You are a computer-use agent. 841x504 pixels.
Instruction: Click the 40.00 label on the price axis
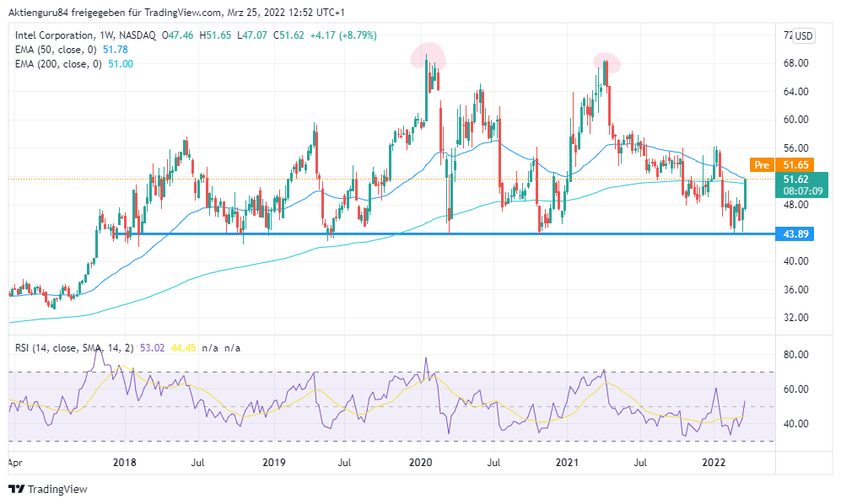tap(796, 261)
